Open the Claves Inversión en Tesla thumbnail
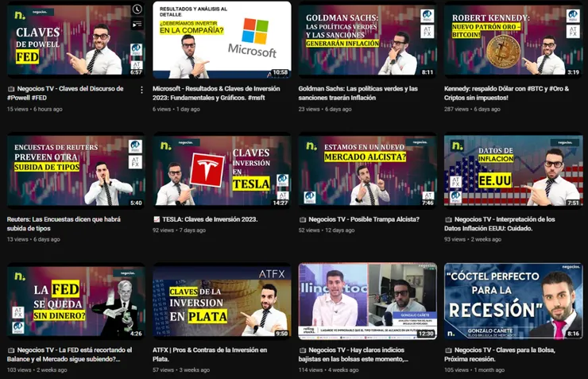The height and width of the screenshot is (379, 588). (x=222, y=170)
